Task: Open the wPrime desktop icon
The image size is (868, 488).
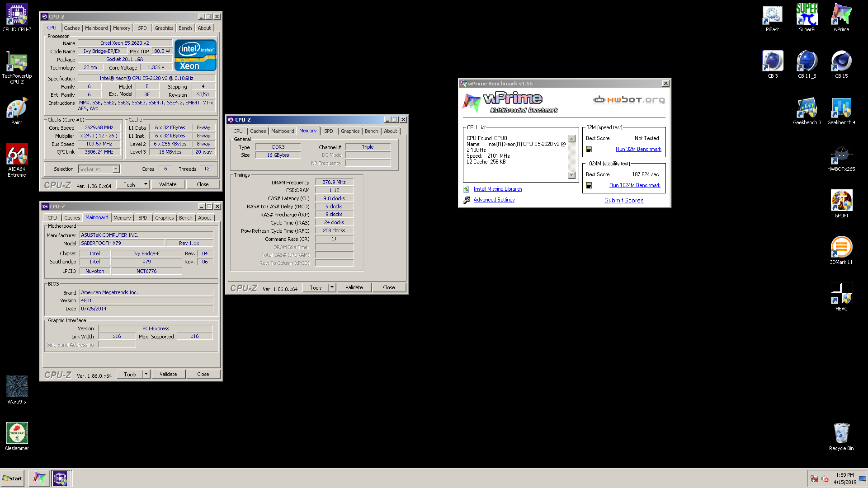Action: point(841,17)
